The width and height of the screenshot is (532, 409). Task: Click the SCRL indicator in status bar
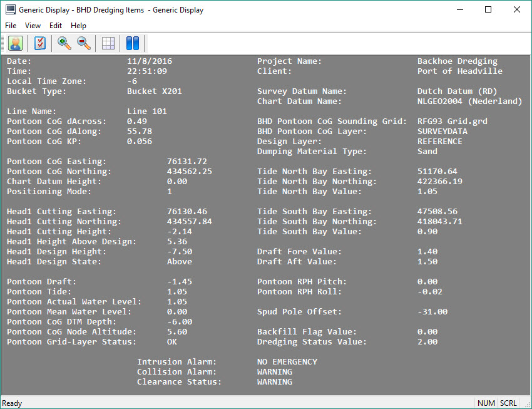pos(508,403)
